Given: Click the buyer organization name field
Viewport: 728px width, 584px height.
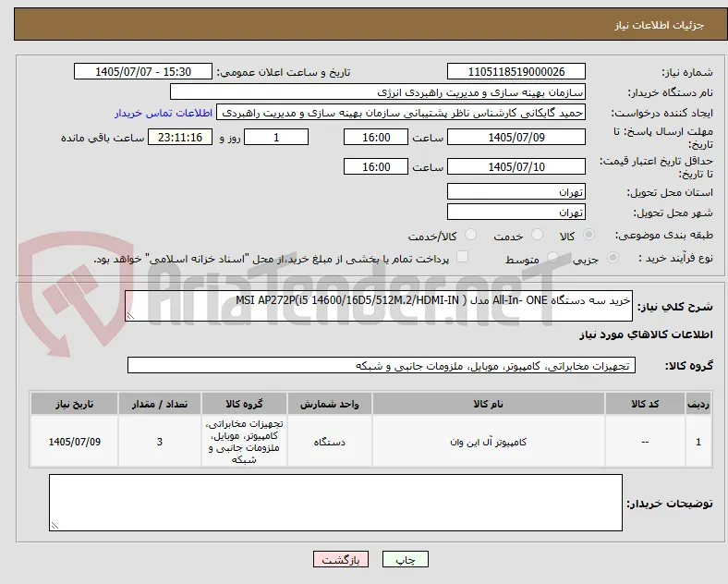Looking at the screenshot, I should pos(378,91).
